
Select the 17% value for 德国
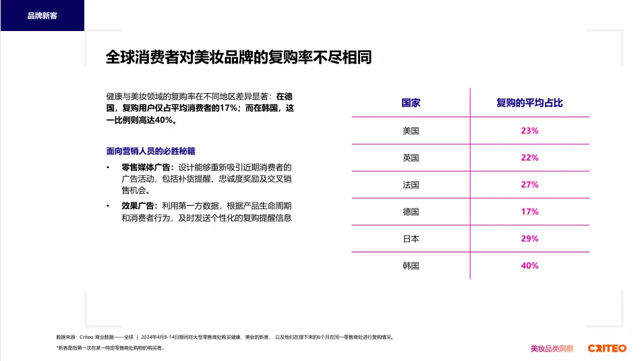(x=529, y=212)
